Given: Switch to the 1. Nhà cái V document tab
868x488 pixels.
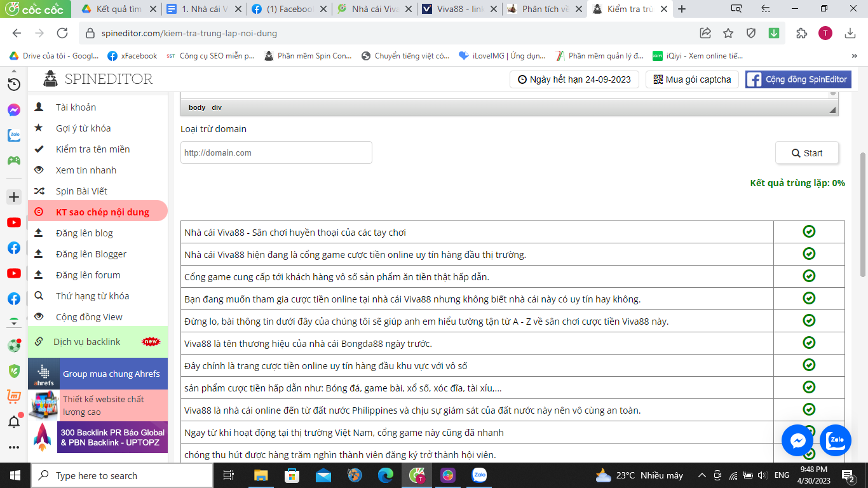Looking at the screenshot, I should click(x=204, y=9).
